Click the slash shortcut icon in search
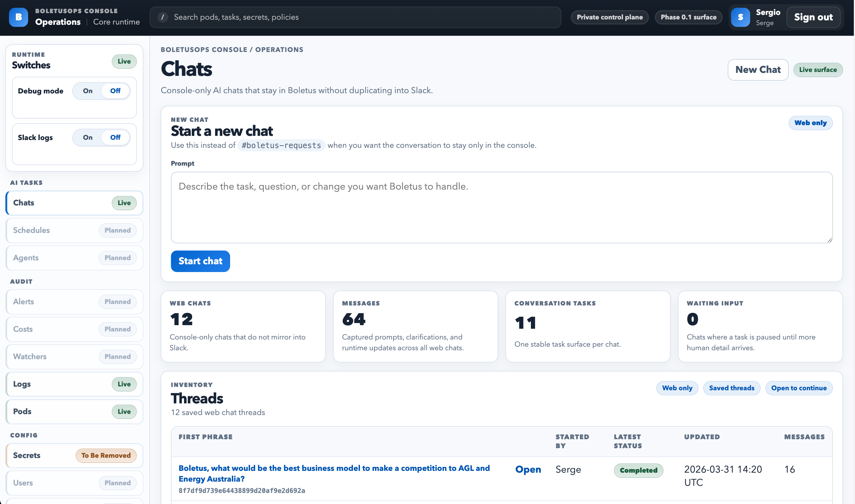Image resolution: width=855 pixels, height=504 pixels. pos(163,17)
